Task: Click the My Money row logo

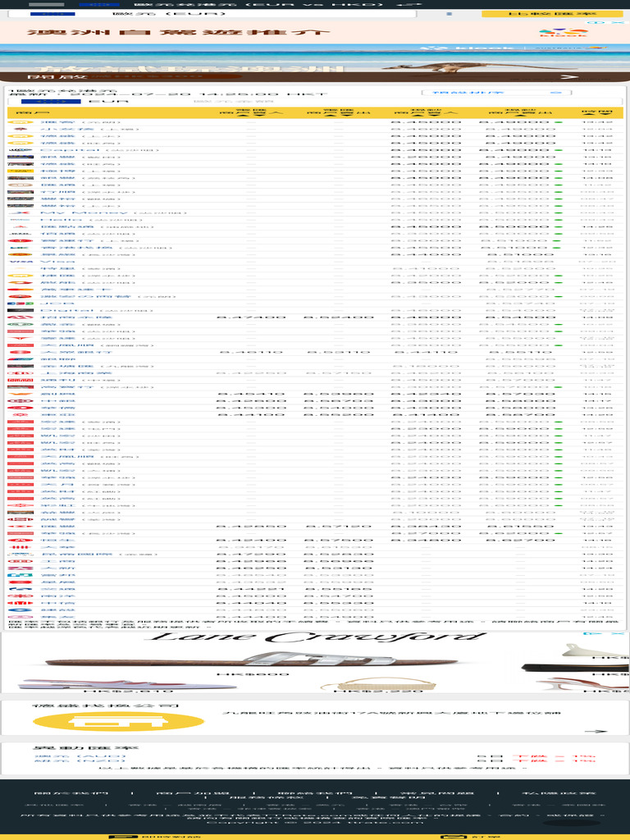Action: click(21, 212)
